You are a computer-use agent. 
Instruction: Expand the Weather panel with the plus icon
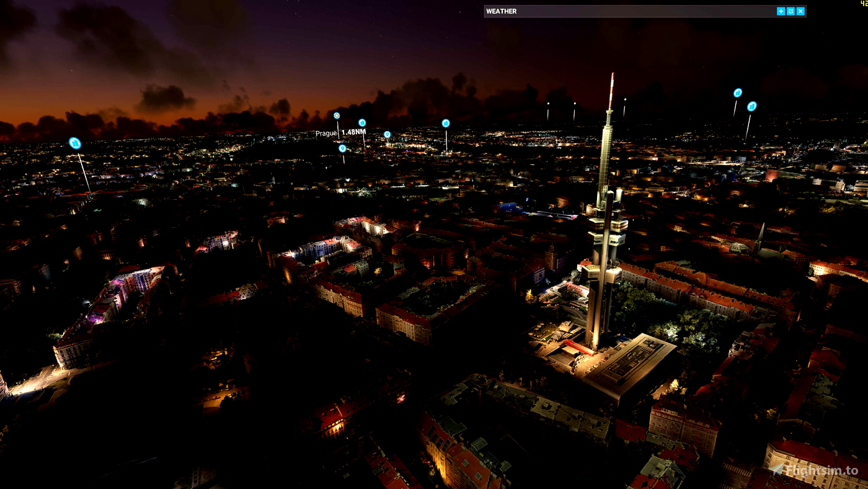pos(781,11)
